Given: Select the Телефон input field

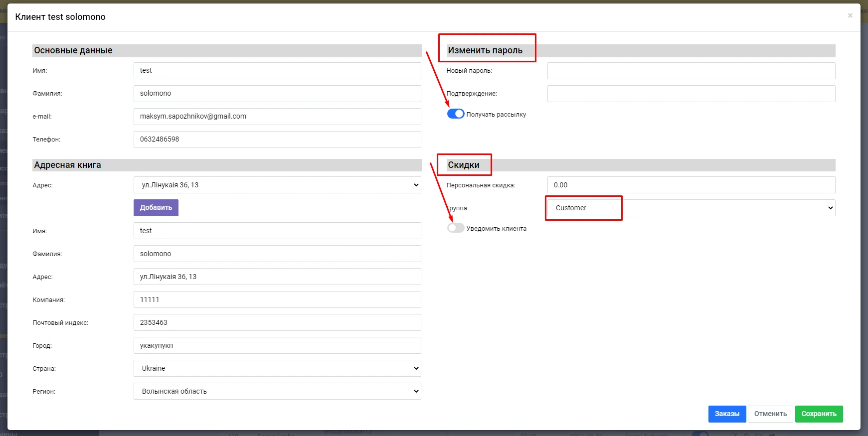Looking at the screenshot, I should [x=277, y=140].
